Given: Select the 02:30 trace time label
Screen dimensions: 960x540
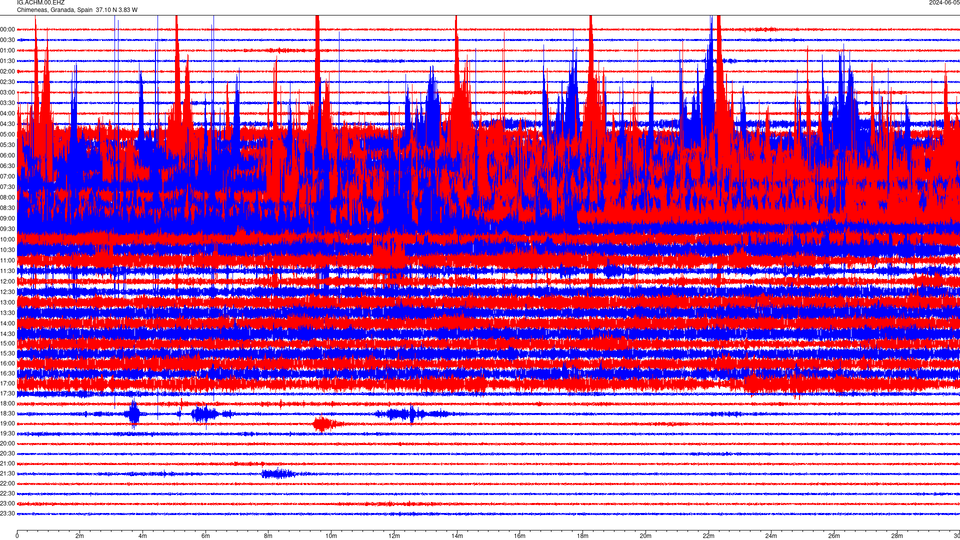Looking at the screenshot, I should [8, 82].
